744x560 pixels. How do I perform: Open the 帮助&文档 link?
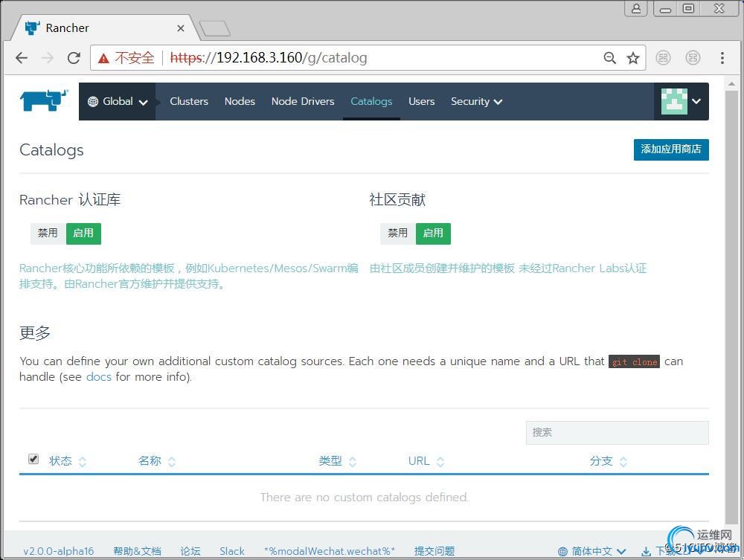137,551
